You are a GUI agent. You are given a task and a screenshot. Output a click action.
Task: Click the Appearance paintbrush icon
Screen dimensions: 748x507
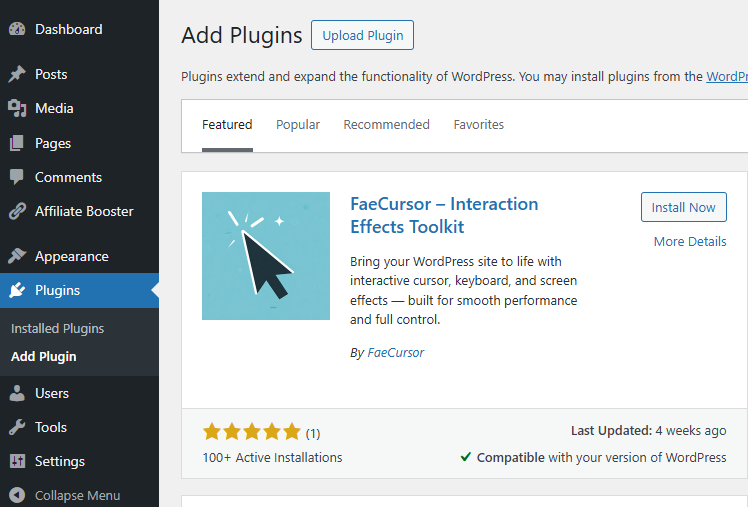tap(17, 256)
